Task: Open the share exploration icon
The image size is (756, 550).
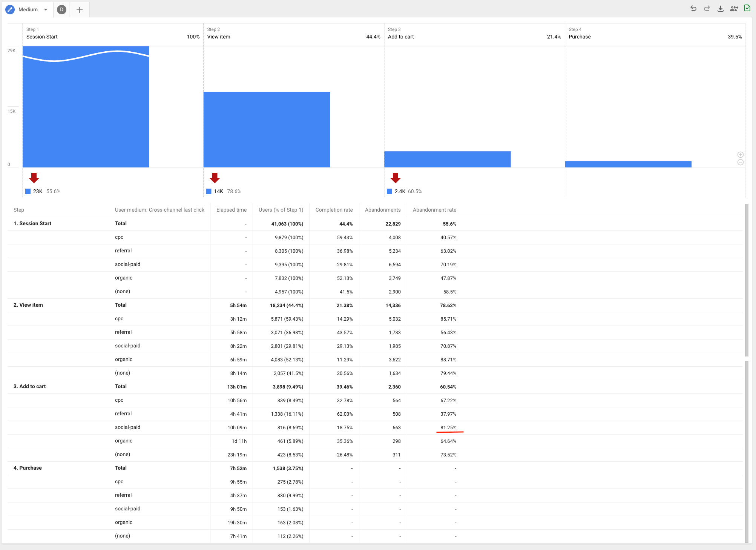Action: (x=734, y=8)
